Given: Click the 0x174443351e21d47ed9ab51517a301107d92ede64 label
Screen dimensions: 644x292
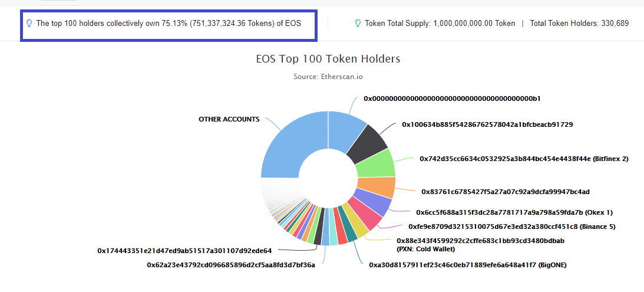Looking at the screenshot, I should pos(184,251).
